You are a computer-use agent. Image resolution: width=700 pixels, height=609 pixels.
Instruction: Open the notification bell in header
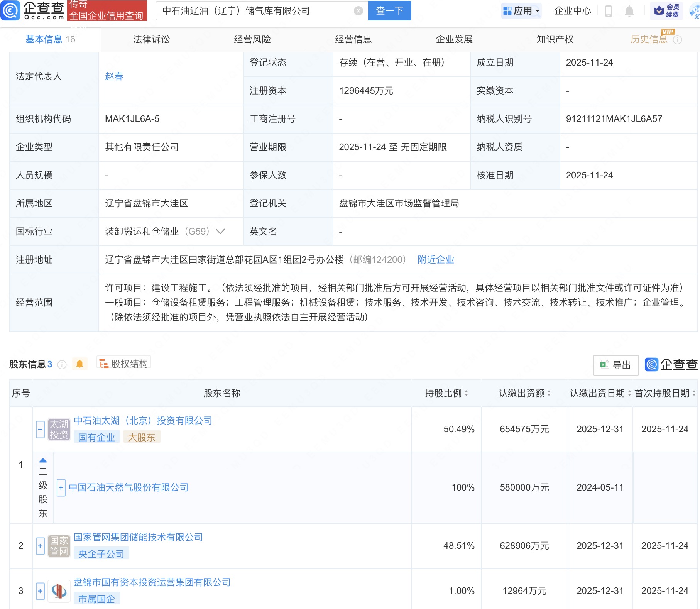629,11
